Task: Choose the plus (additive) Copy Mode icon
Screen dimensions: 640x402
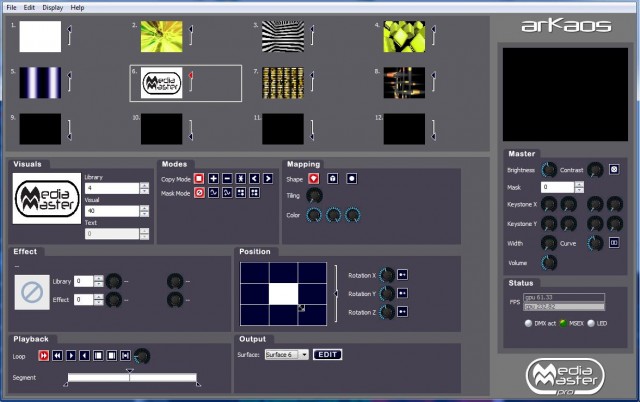Action: [213, 178]
